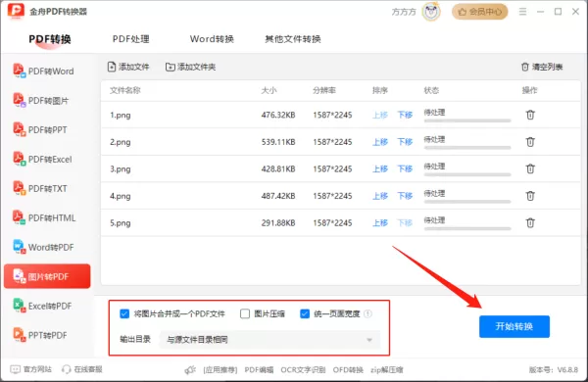Open the hamburger menu icon
This screenshot has width=588, height=382.
tap(522, 12)
